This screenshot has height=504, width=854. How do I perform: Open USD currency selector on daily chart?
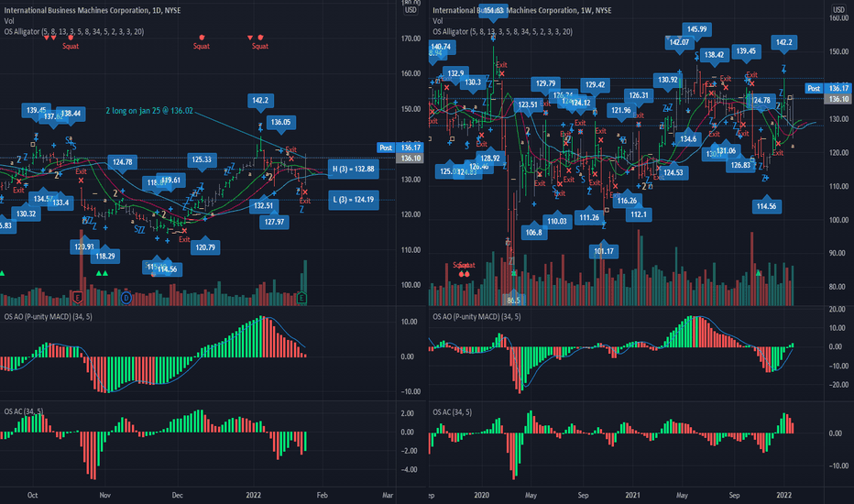pos(411,10)
